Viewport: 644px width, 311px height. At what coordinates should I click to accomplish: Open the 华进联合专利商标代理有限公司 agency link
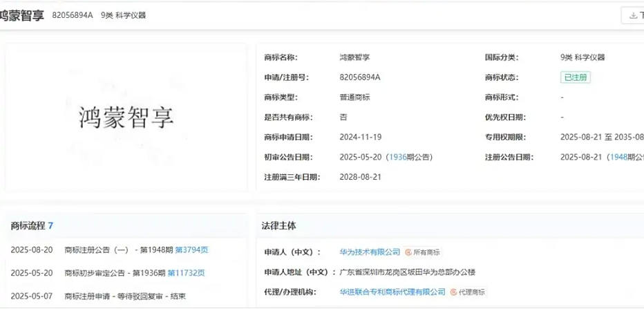point(392,292)
